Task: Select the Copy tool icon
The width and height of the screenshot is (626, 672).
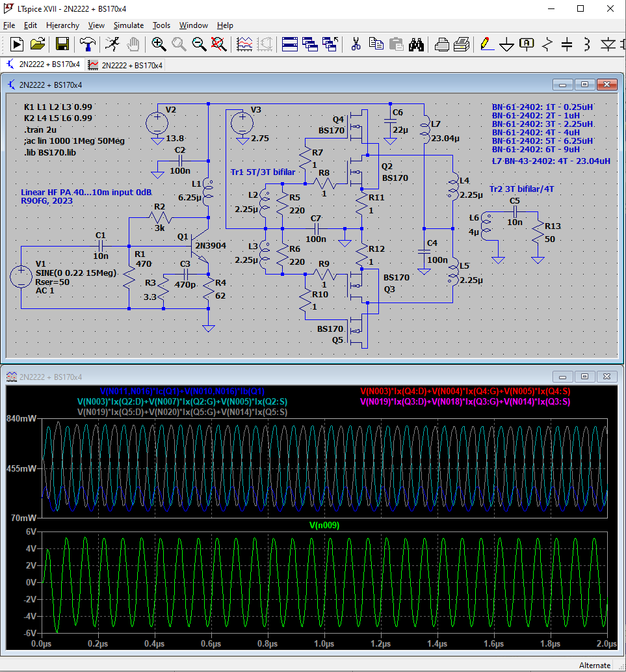Action: 376,44
